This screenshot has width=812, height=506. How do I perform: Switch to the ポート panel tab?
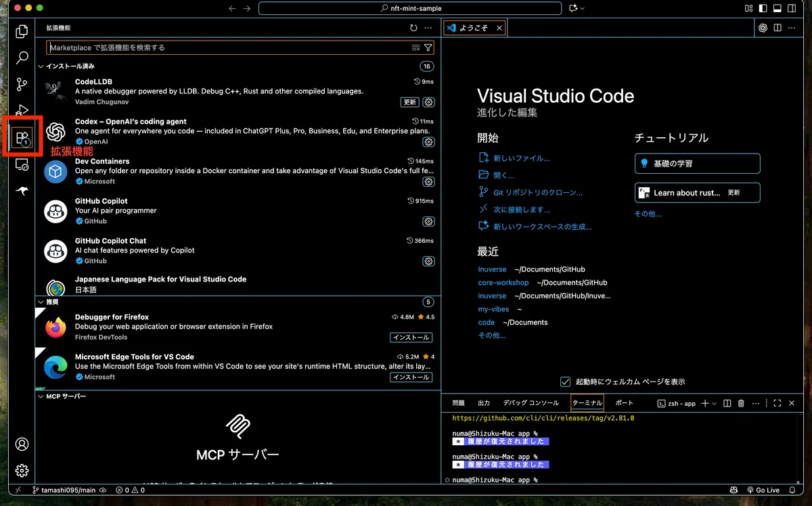[624, 402]
